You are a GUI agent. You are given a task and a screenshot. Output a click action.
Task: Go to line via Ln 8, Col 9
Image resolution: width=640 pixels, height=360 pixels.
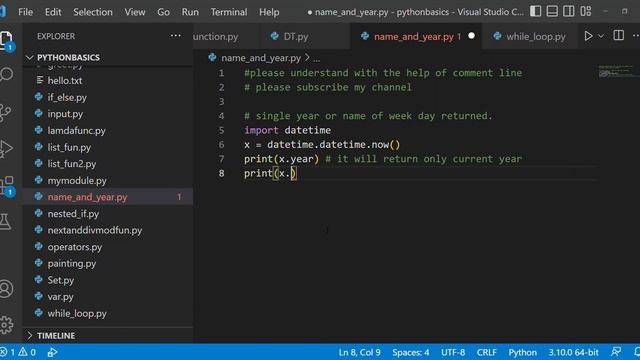(x=359, y=352)
